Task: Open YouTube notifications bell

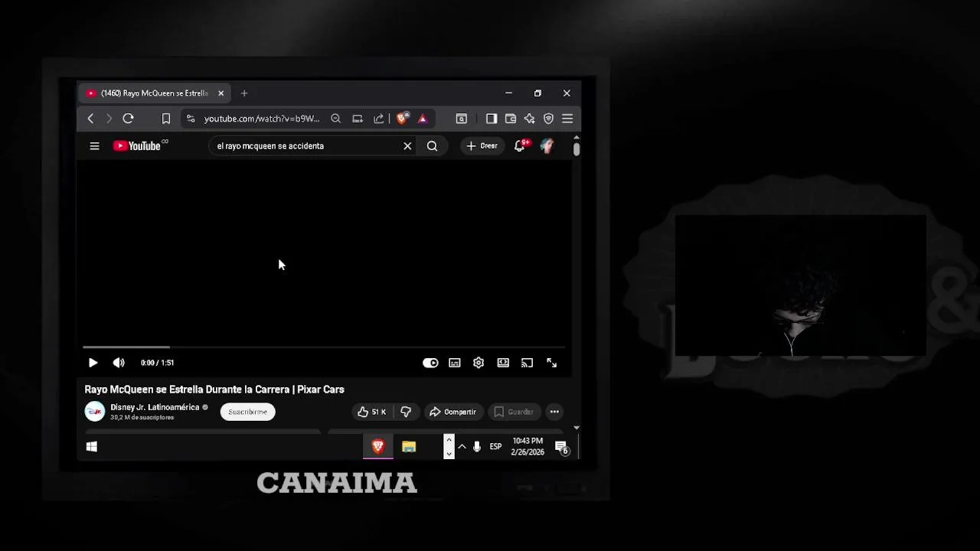Action: pyautogui.click(x=520, y=146)
